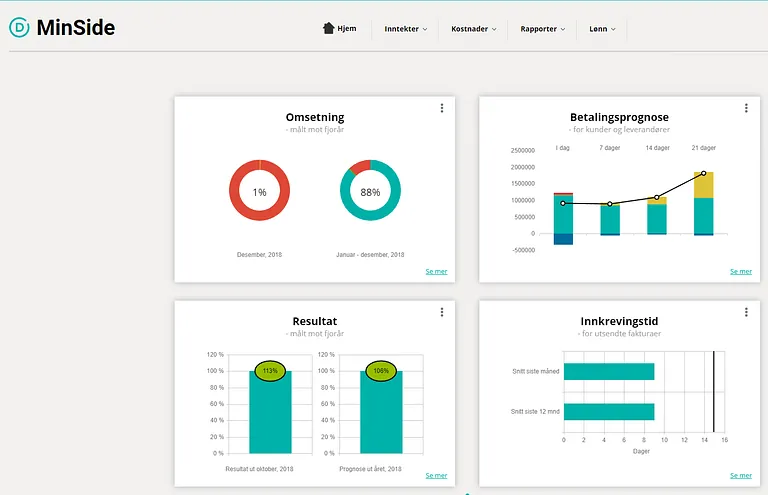
Task: Open the Omsetning card's three-dot menu
Action: click(x=442, y=108)
